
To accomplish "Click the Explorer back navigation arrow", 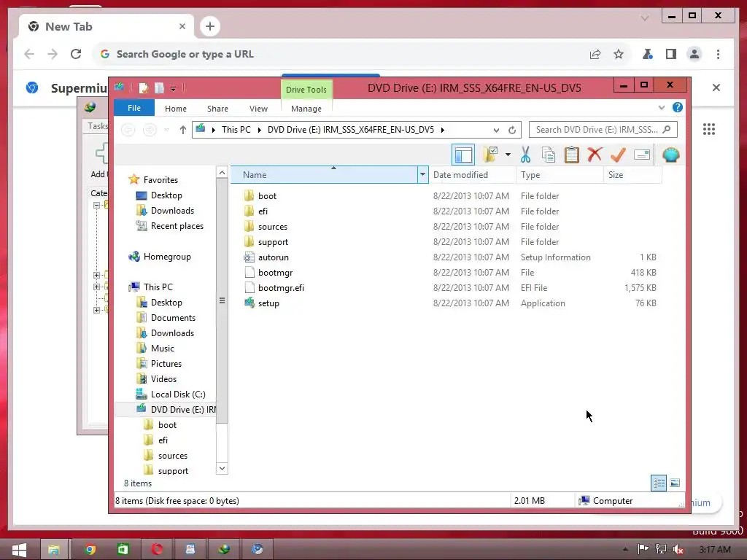I will coord(128,130).
